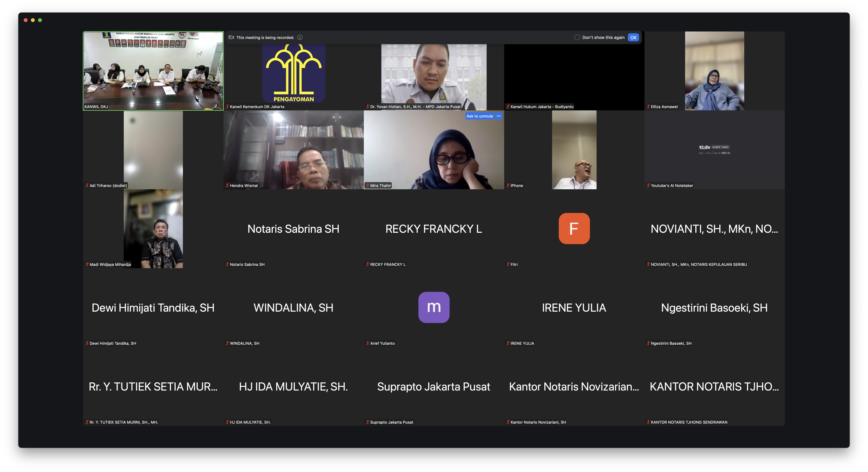This screenshot has height=472, width=868.
Task: Toggle the mute icon next to WINDALINA, SH
Action: (227, 343)
